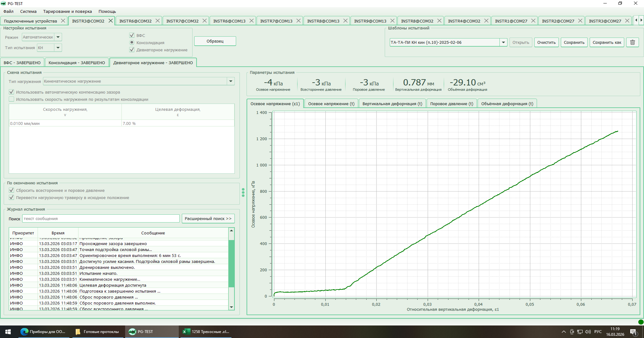Screen dimensions: 644x338
Task: Open the notification center icon
Action: (x=634, y=332)
